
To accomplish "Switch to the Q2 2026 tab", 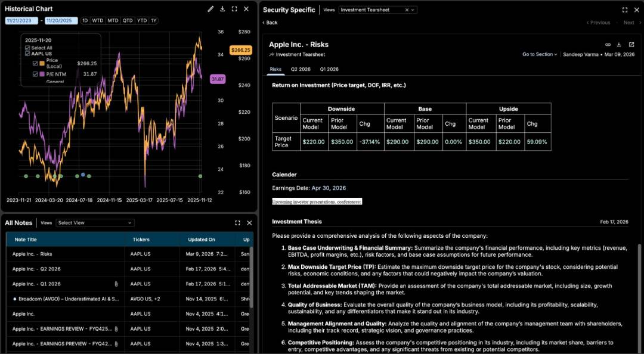I will (x=301, y=69).
